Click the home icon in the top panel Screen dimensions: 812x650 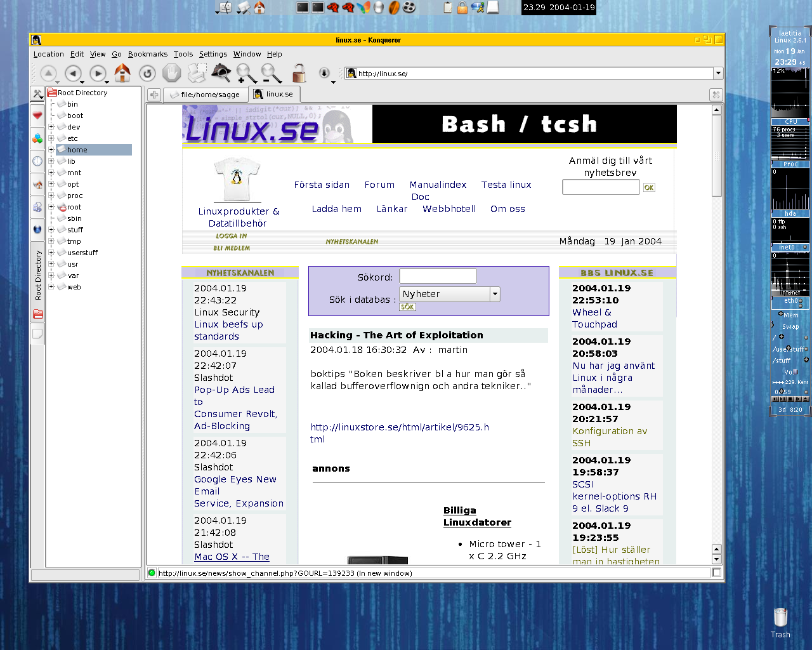click(x=259, y=7)
